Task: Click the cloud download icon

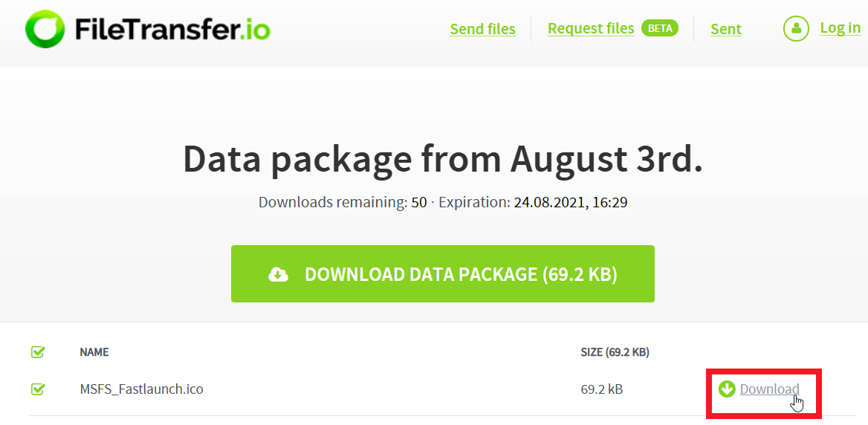Action: pyautogui.click(x=278, y=275)
